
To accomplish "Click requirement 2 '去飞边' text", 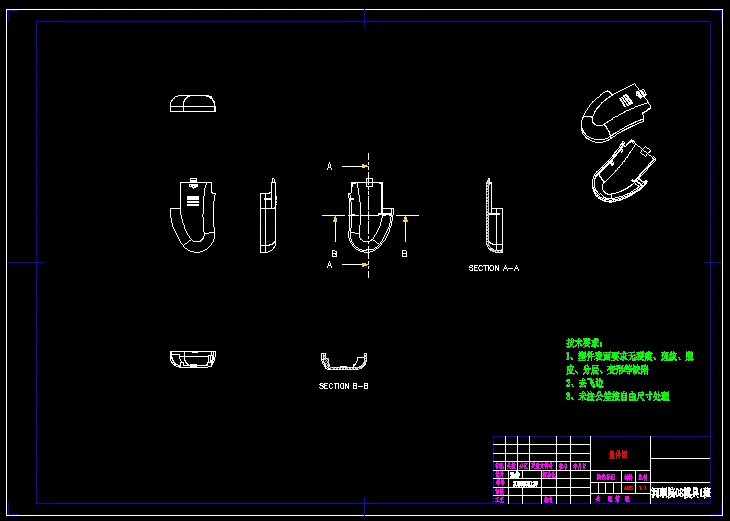I will point(585,383).
